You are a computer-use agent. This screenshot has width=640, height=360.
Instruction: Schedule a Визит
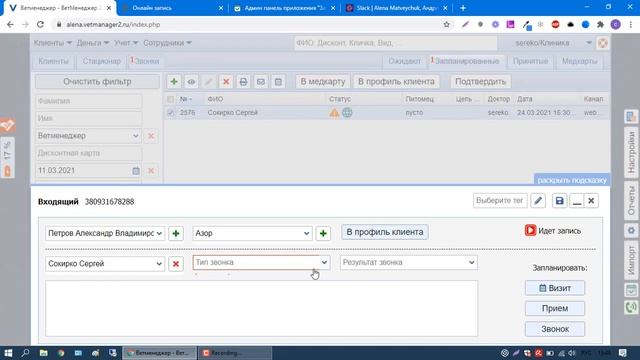coord(555,288)
